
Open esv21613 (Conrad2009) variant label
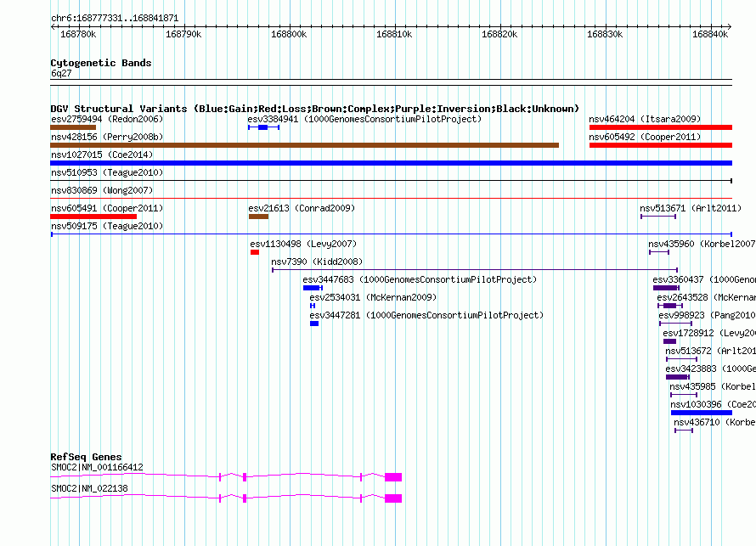302,208
